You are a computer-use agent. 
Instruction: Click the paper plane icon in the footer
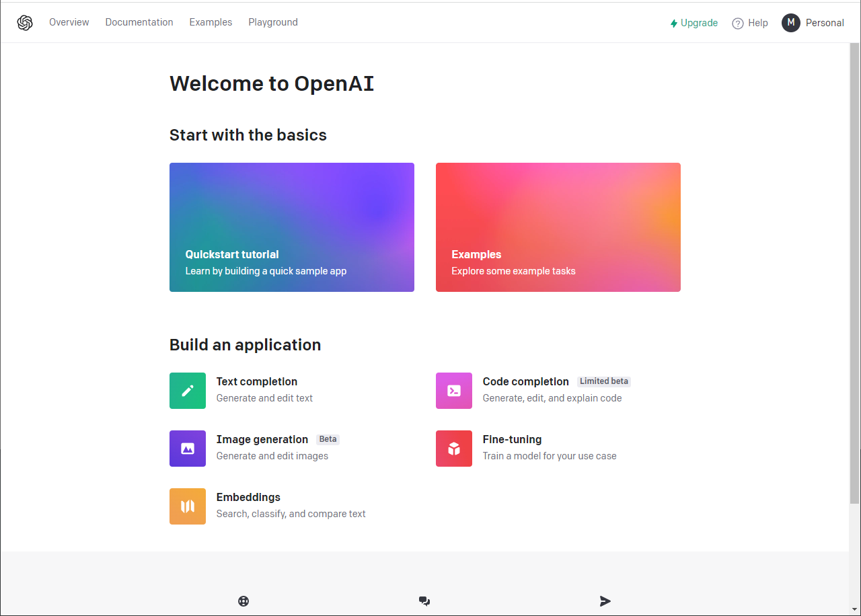(605, 601)
